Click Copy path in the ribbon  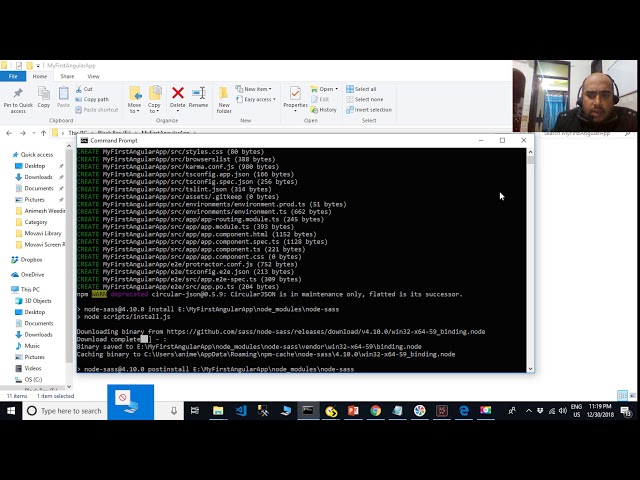pos(92,99)
